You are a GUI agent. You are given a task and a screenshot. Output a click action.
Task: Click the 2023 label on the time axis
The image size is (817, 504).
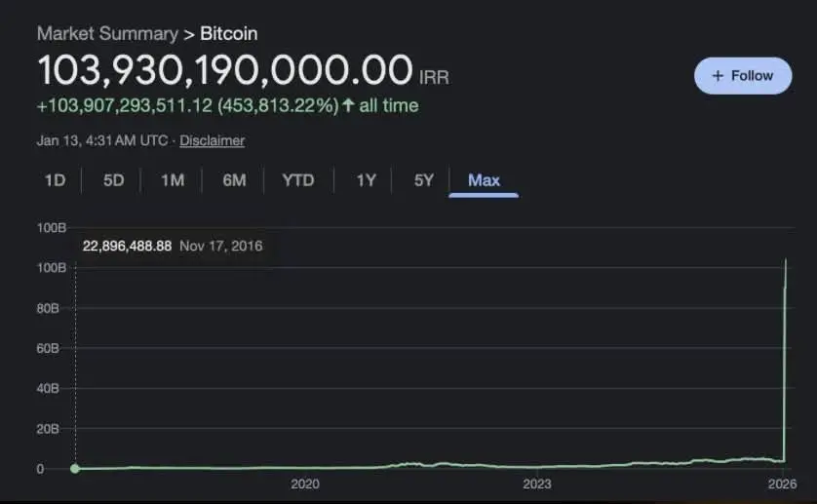(x=536, y=485)
